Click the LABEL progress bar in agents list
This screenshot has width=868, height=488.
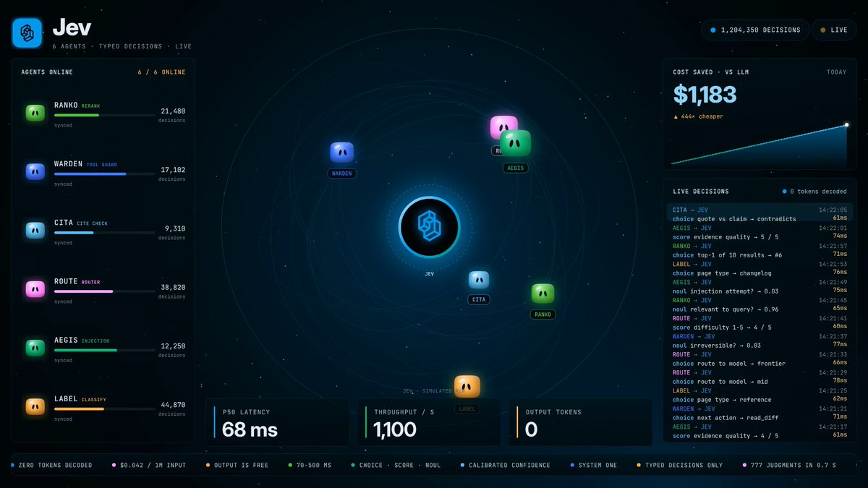coord(105,408)
